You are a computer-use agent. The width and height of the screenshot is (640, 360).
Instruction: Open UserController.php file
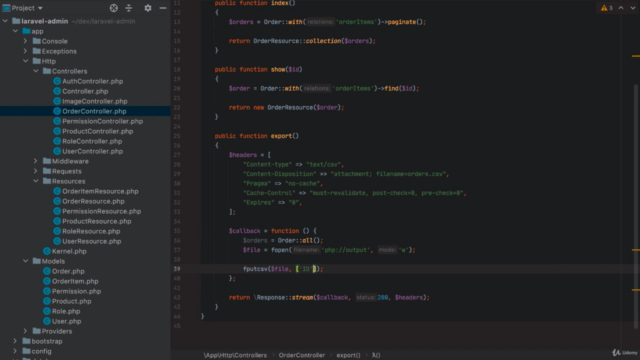click(x=93, y=151)
